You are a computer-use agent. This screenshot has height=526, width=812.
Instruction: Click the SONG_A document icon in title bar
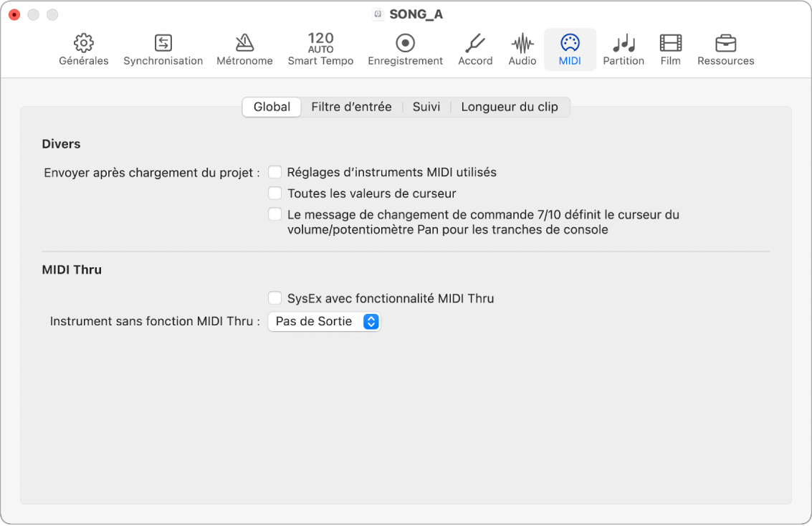[378, 14]
